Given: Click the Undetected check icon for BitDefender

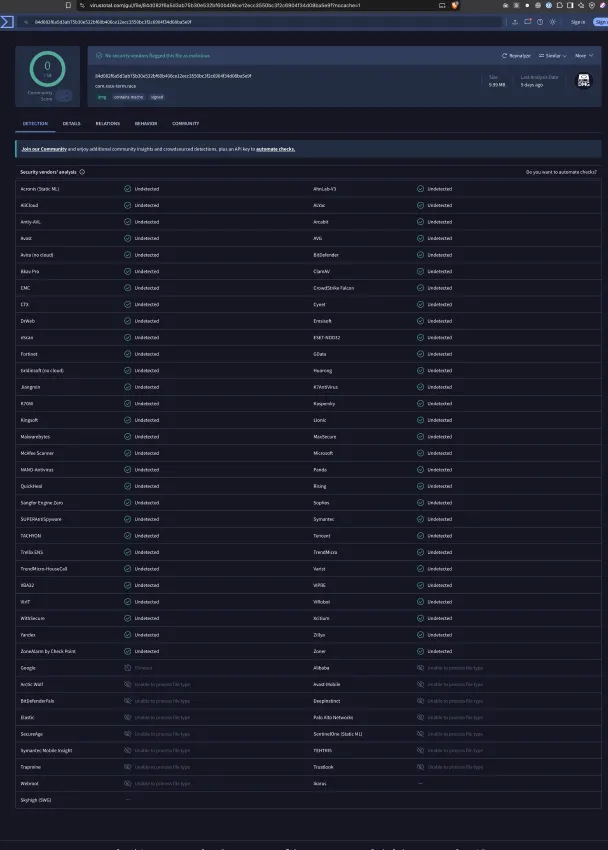Looking at the screenshot, I should tap(421, 255).
